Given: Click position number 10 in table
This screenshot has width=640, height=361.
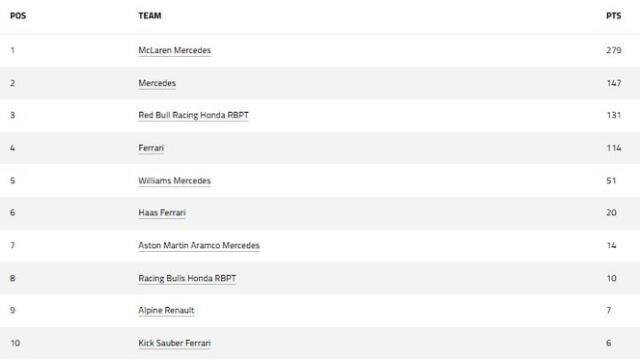Looking at the screenshot, I should pyautogui.click(x=15, y=343).
